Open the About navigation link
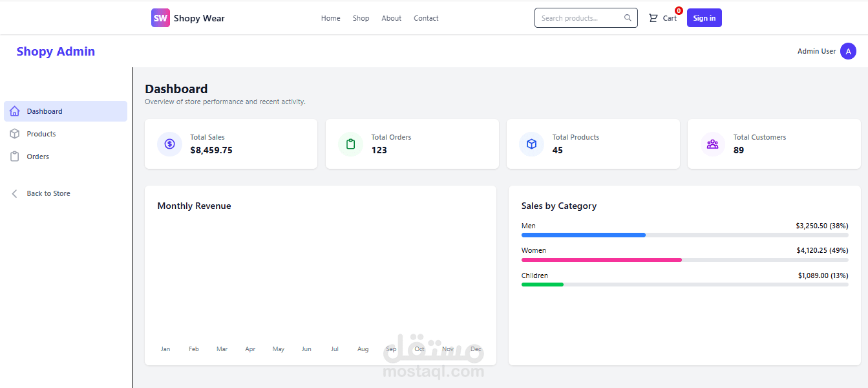The height and width of the screenshot is (388, 868). (x=391, y=18)
